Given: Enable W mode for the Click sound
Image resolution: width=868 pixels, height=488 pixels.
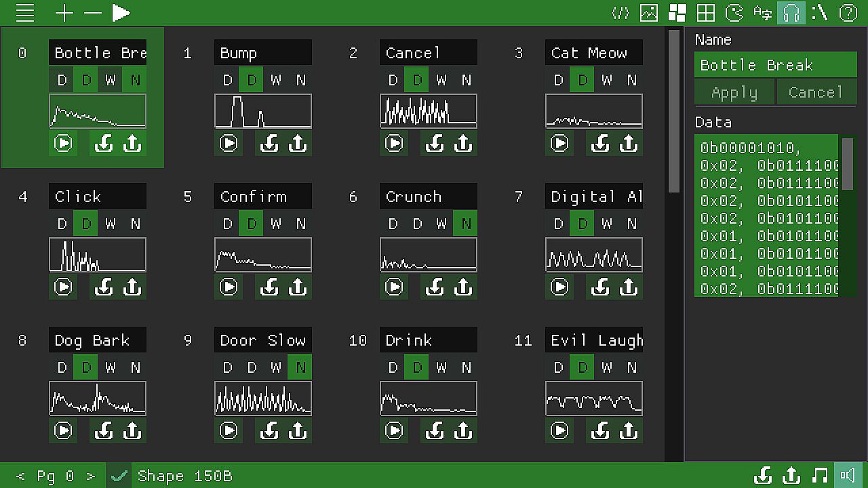Looking at the screenshot, I should (x=111, y=224).
